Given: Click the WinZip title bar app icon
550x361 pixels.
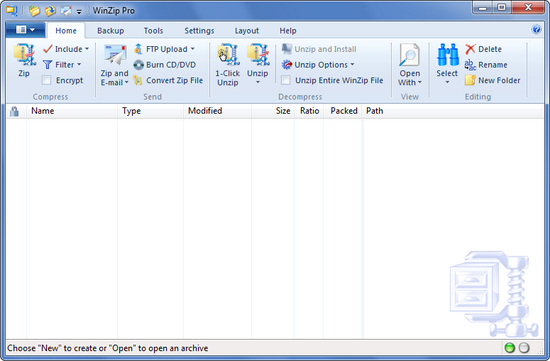Looking at the screenshot, I should pyautogui.click(x=12, y=11).
